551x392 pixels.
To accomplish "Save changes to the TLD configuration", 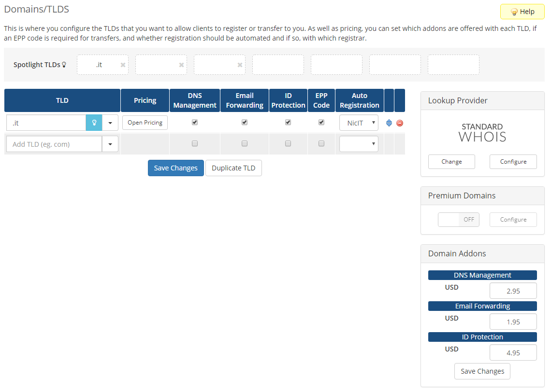I will pyautogui.click(x=175, y=168).
